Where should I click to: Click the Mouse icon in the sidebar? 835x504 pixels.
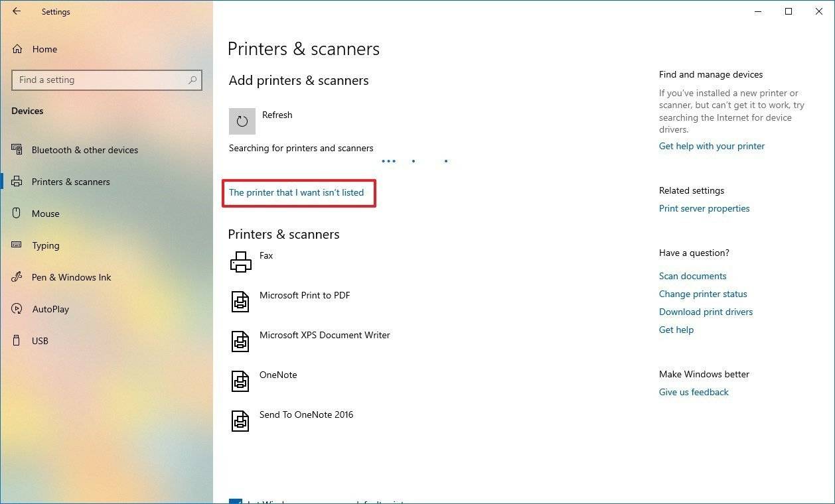point(16,213)
